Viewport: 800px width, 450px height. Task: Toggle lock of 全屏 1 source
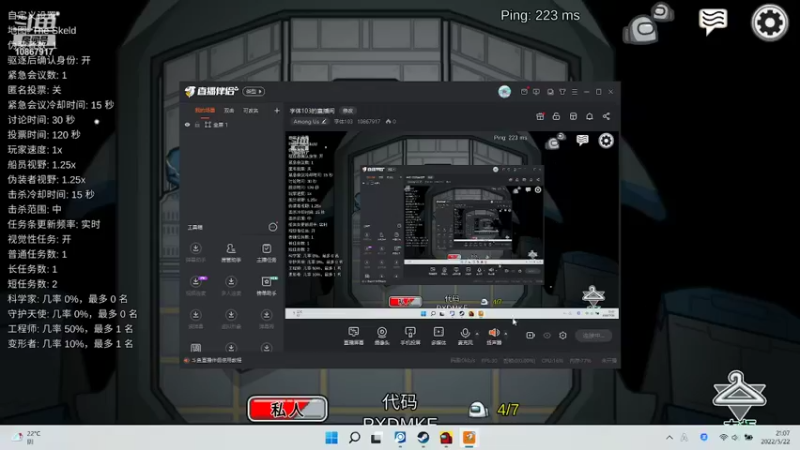pyautogui.click(x=197, y=124)
